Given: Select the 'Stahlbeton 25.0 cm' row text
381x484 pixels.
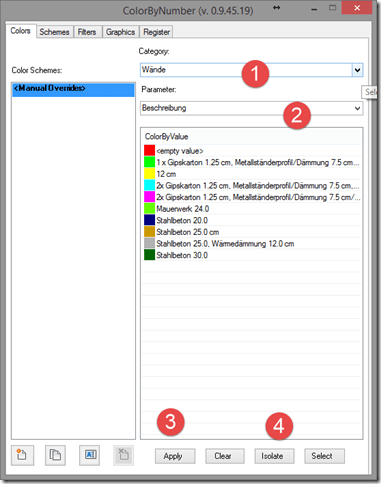Looking at the screenshot, I should [188, 232].
